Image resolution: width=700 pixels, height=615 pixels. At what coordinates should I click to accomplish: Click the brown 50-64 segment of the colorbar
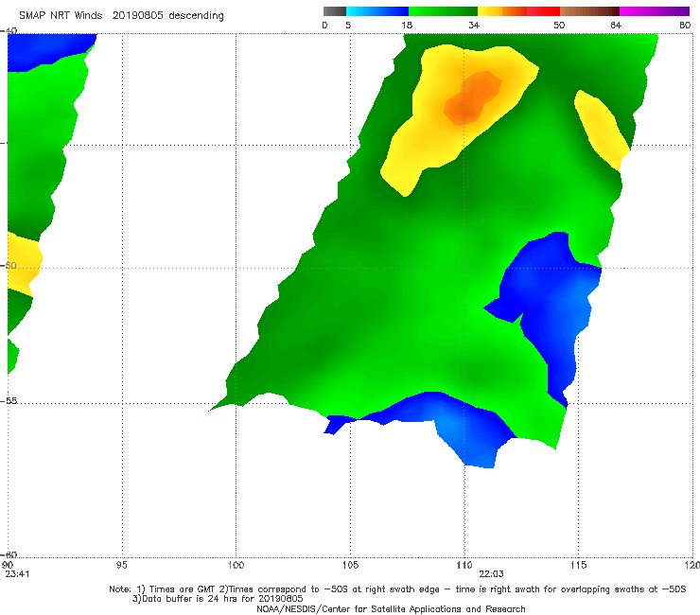(x=589, y=11)
